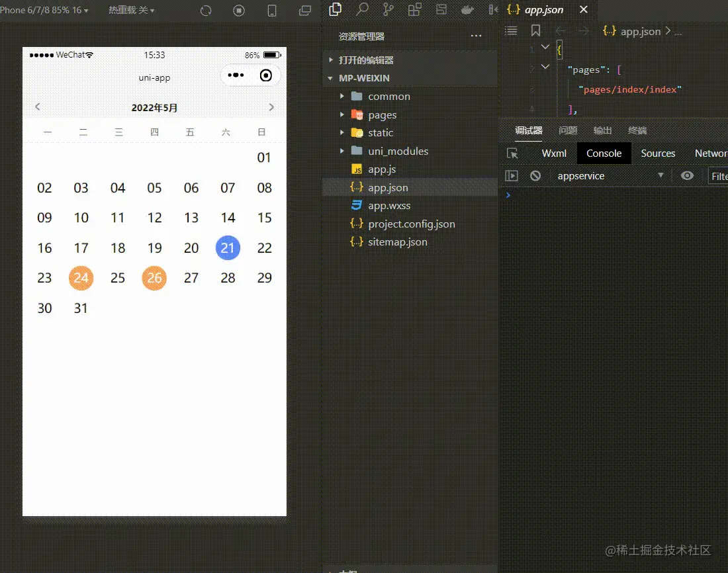Go to next month in calendar
This screenshot has width=728, height=573.
(271, 107)
